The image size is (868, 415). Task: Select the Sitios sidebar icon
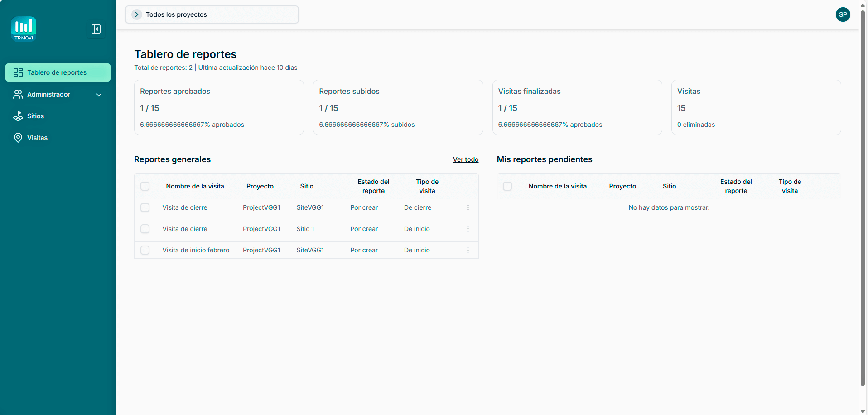pos(18,116)
